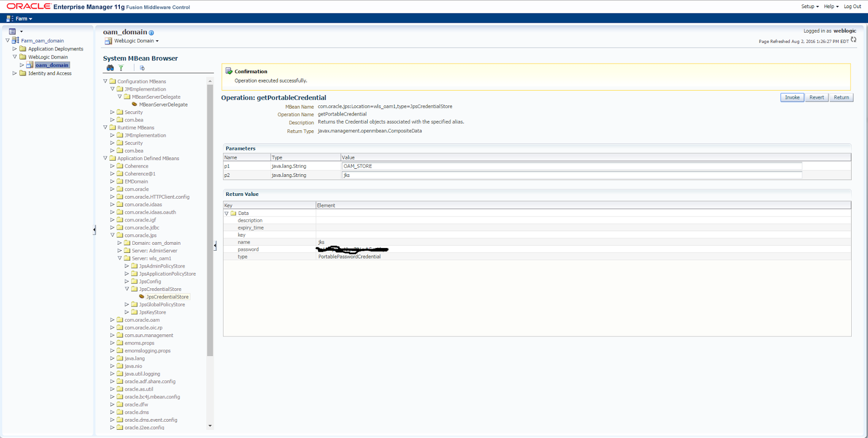The height and width of the screenshot is (438, 868).
Task: Collapse the Server: wls_oam1 node
Action: [x=120, y=258]
